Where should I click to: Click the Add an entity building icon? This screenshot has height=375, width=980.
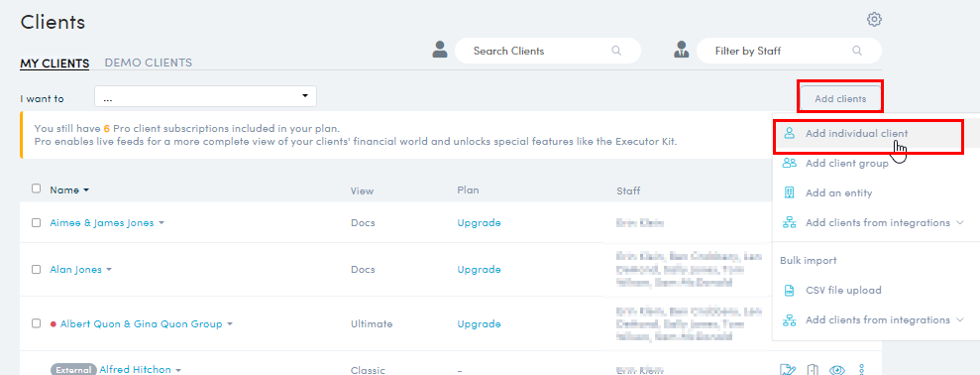click(790, 192)
